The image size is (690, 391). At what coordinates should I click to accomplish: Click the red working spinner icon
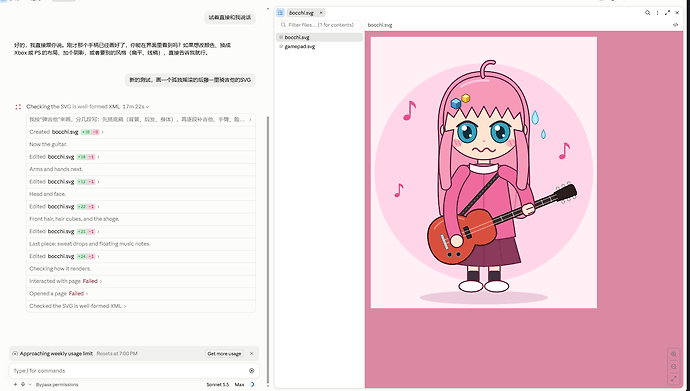click(18, 107)
